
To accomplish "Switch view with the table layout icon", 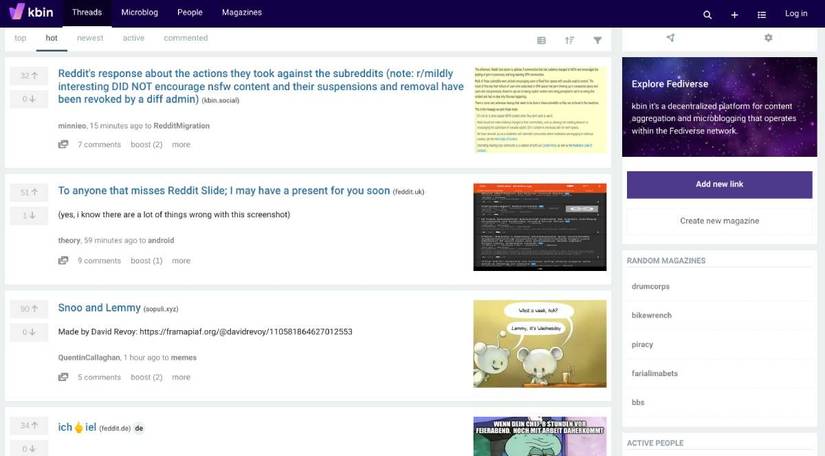I will [541, 40].
